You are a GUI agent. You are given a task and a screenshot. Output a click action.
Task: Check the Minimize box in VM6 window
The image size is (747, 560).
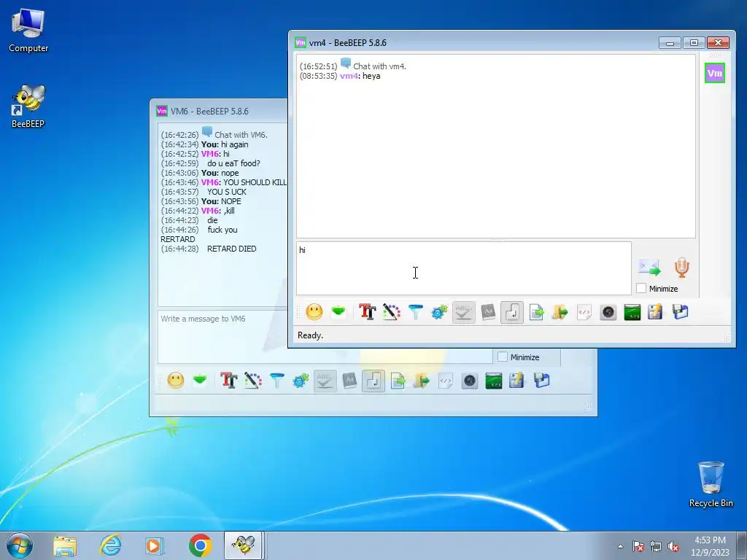point(502,357)
